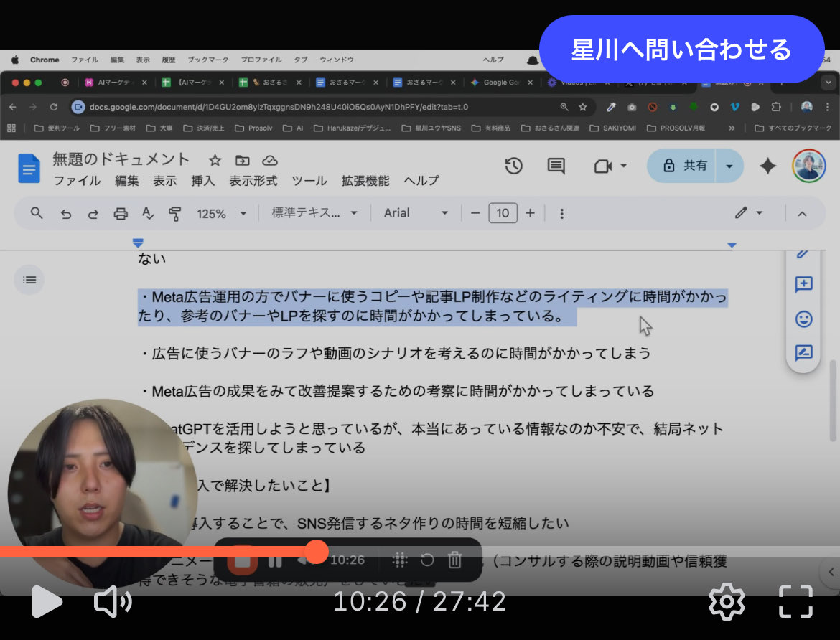840x640 pixels.
Task: Print the document via printer icon
Action: tap(121, 214)
